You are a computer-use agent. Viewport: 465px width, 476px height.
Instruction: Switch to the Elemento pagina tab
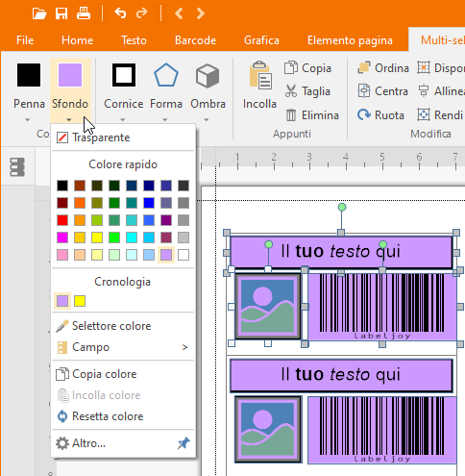[x=350, y=40]
